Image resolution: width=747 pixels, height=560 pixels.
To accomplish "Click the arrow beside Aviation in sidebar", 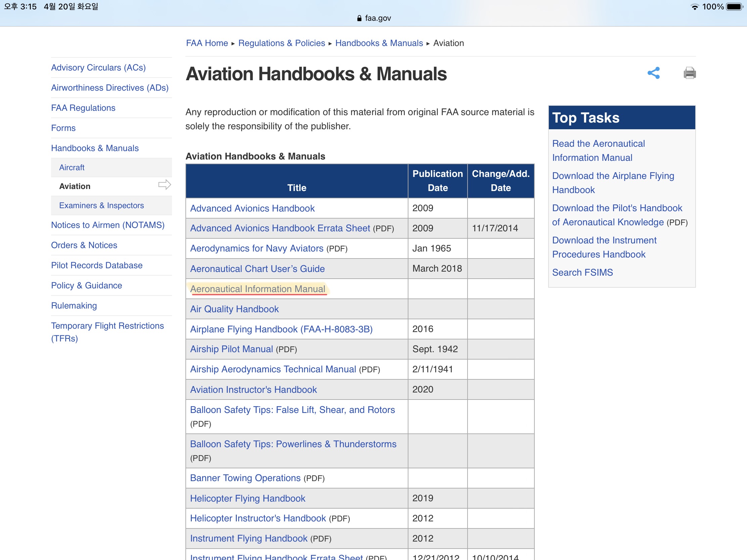I will tap(165, 185).
